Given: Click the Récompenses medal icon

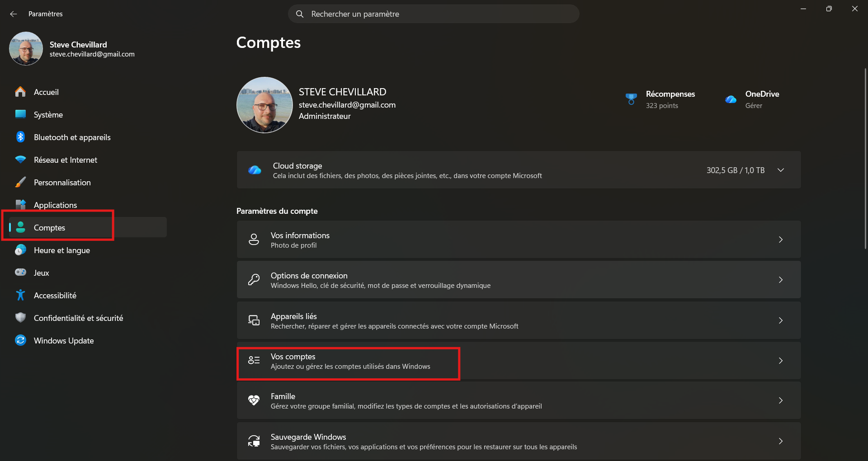Looking at the screenshot, I should (x=631, y=99).
